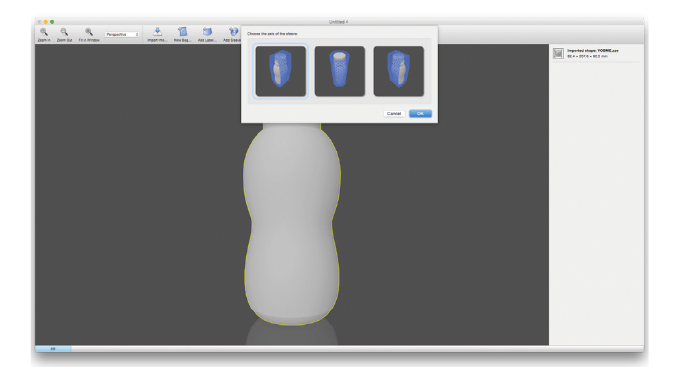Click the yellow minimize window button
680x380 pixels.
coord(46,22)
